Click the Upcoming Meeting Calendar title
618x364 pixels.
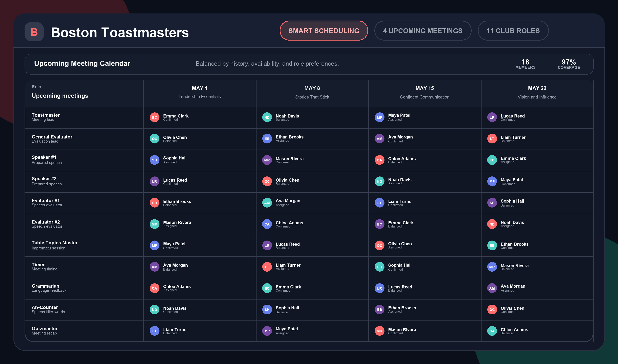(82, 64)
